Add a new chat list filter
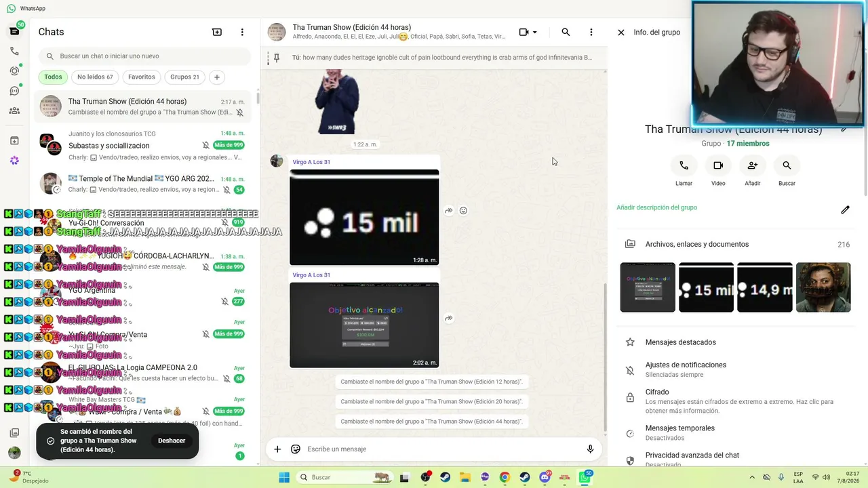The height and width of the screenshot is (488, 868). coord(217,77)
